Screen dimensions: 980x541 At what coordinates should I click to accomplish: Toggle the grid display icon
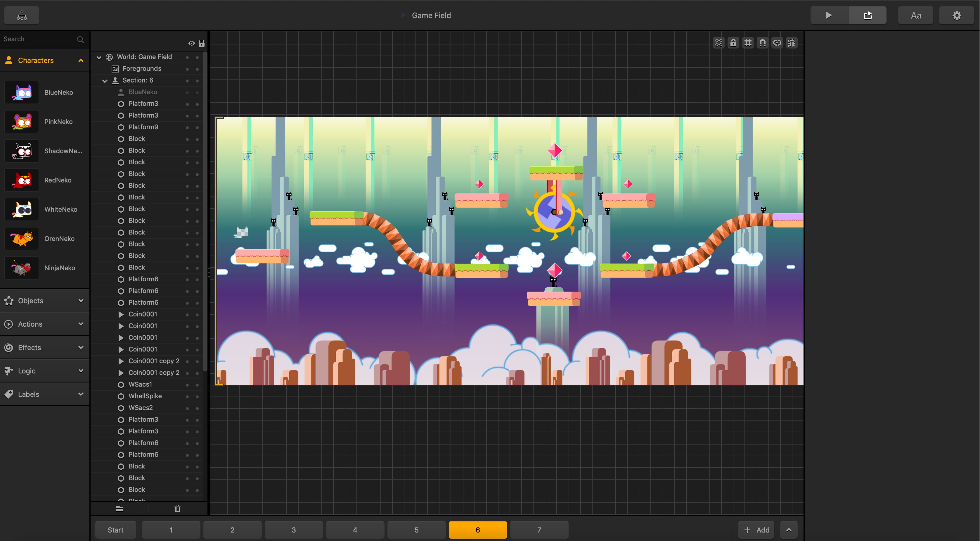748,43
